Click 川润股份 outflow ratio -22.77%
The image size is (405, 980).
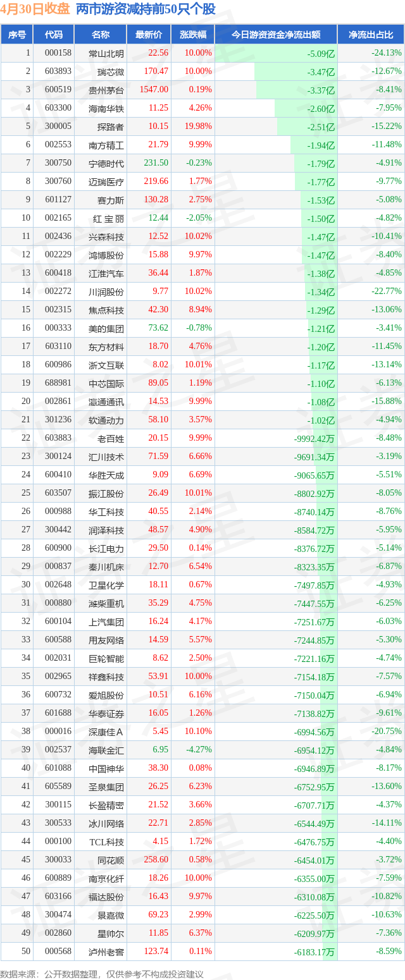(x=387, y=291)
